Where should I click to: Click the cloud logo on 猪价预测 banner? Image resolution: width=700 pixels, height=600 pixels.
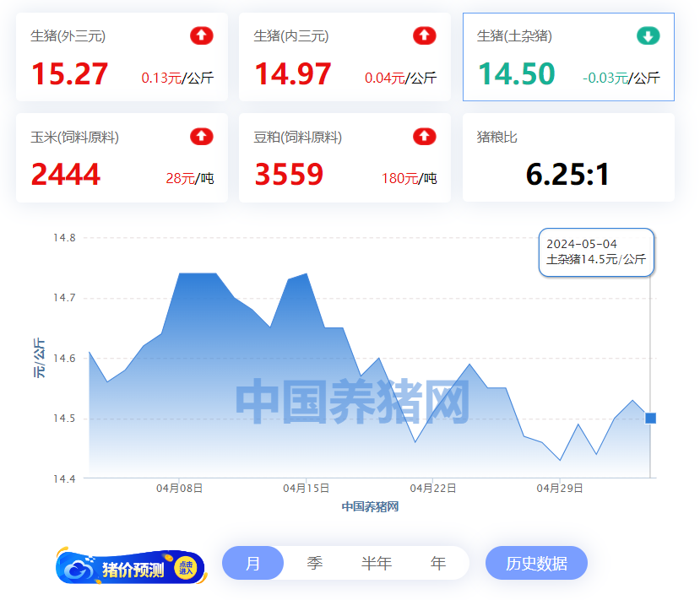(79, 569)
